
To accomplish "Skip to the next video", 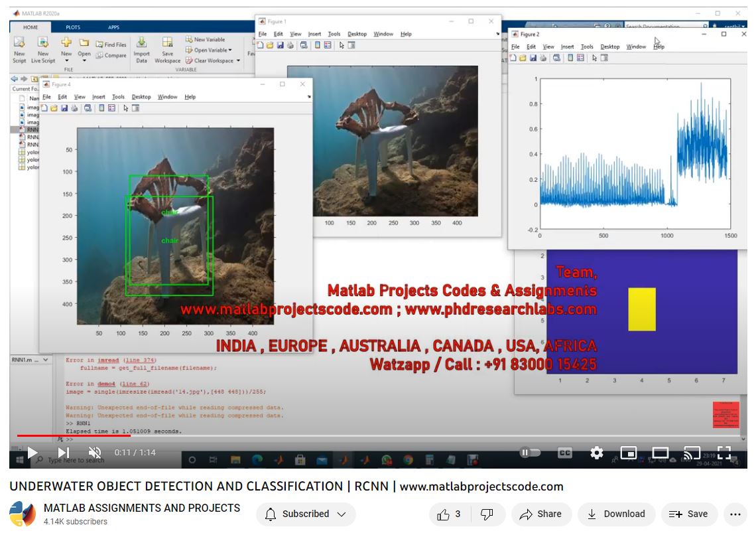I will 64,453.
